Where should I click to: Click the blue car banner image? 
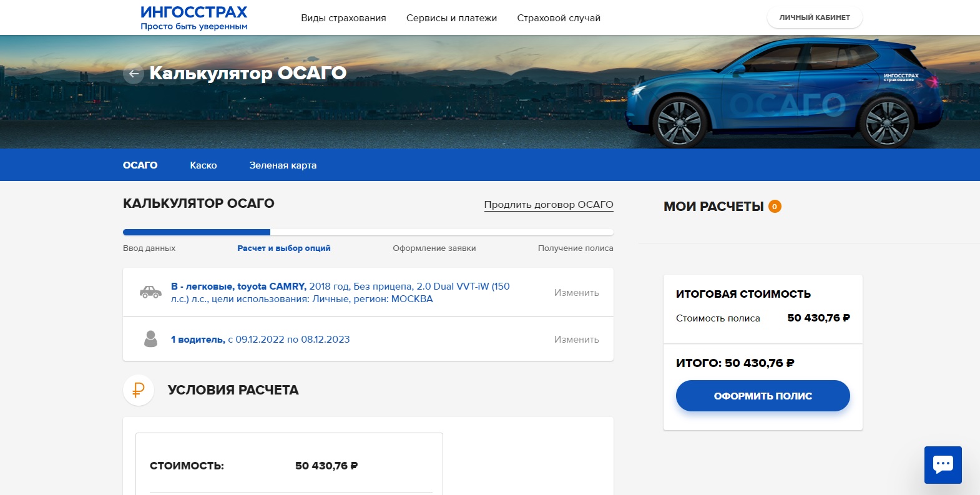pyautogui.click(x=785, y=92)
